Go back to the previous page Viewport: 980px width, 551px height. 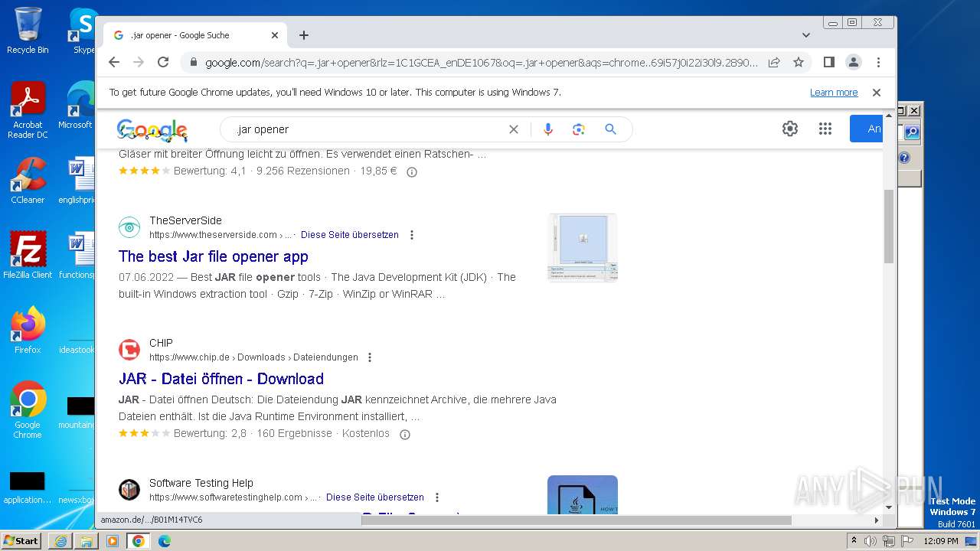[x=114, y=62]
